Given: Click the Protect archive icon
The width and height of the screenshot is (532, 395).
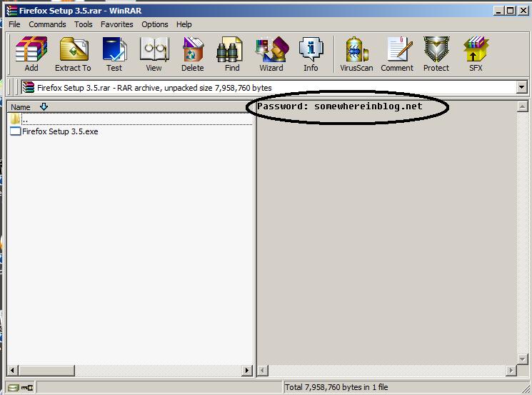Looking at the screenshot, I should (x=436, y=54).
